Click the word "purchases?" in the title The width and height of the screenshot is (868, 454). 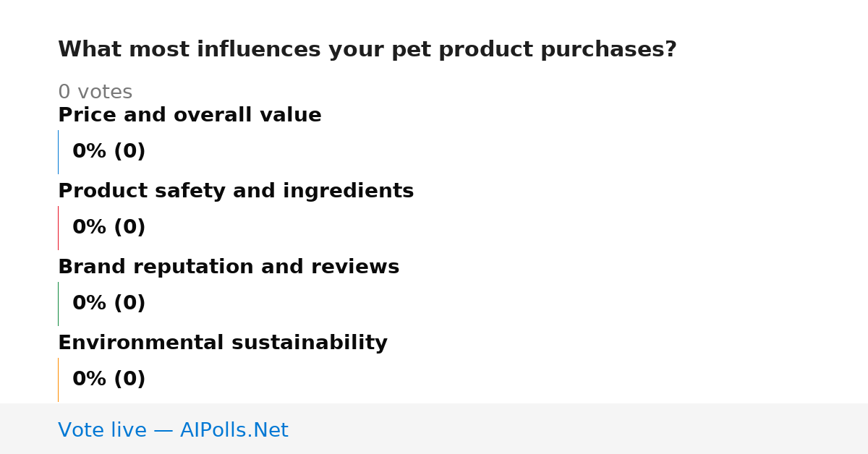click(617, 50)
